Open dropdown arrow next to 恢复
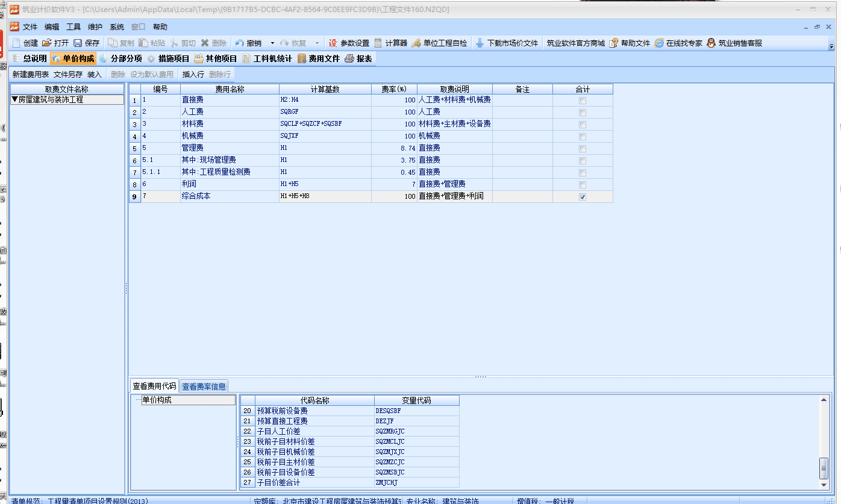Image resolution: width=841 pixels, height=504 pixels. (317, 43)
